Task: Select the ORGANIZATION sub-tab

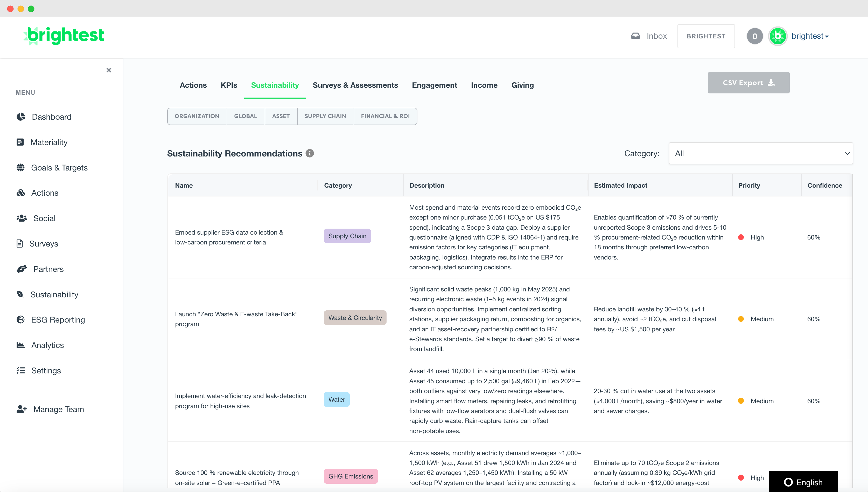Action: (197, 116)
